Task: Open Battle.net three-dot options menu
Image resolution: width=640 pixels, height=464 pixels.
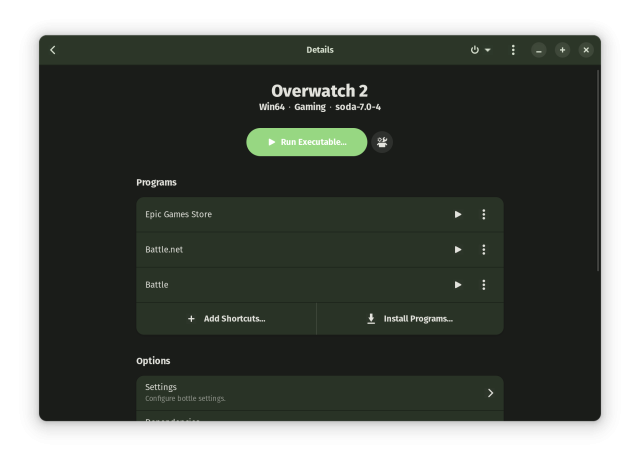Action: [484, 249]
